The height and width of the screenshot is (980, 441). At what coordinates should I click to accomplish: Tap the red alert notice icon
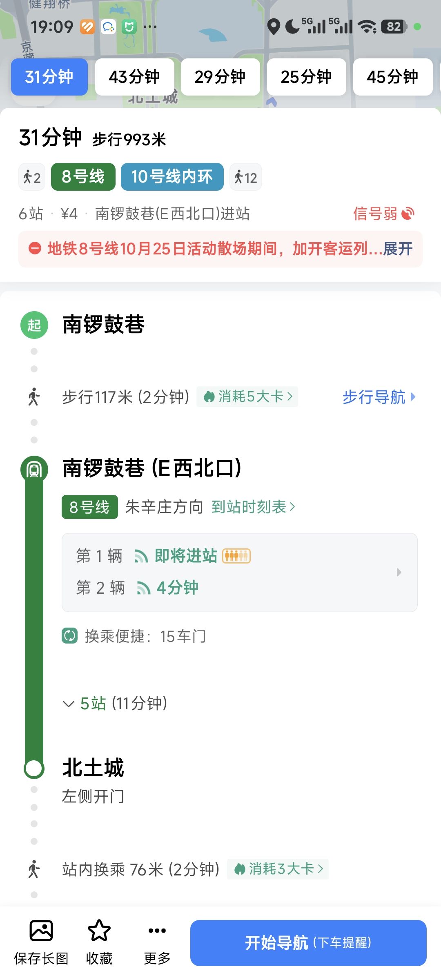pyautogui.click(x=35, y=248)
